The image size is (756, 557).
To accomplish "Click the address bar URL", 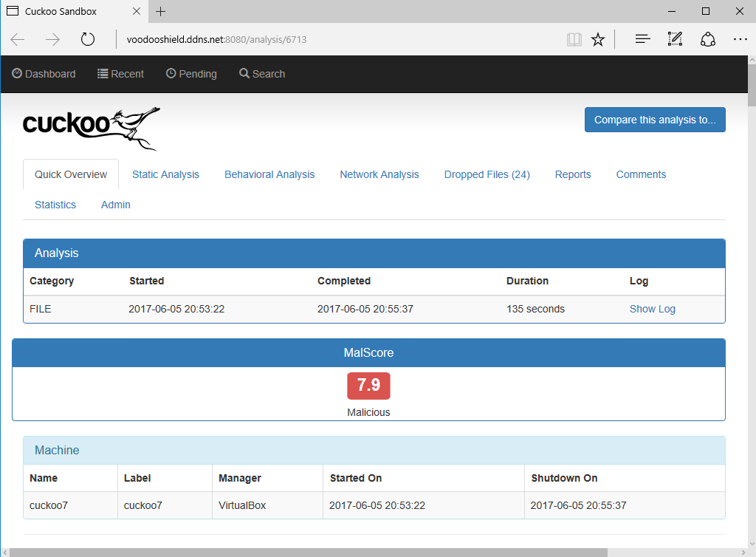I will pyautogui.click(x=216, y=40).
